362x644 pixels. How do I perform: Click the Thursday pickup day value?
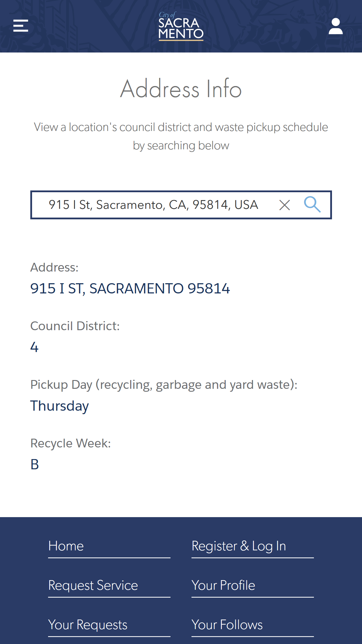(x=59, y=406)
